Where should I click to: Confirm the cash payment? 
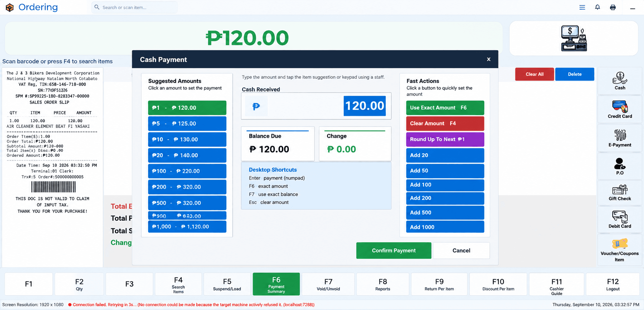394,250
